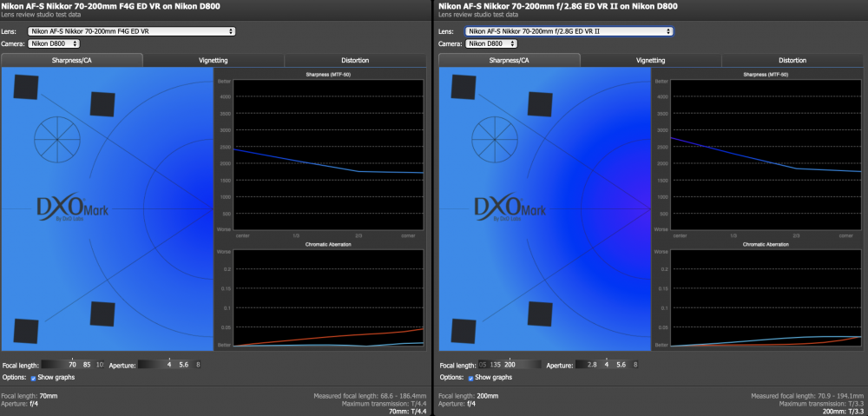Switch to Distortion tab in the f/2.8G VR II panel
This screenshot has height=416, width=868.
(792, 61)
